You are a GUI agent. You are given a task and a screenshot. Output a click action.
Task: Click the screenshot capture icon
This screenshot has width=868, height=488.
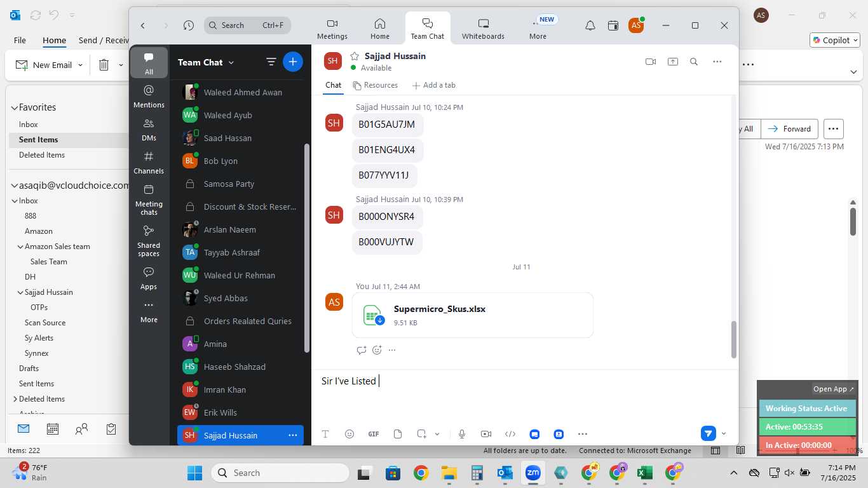[421, 434]
